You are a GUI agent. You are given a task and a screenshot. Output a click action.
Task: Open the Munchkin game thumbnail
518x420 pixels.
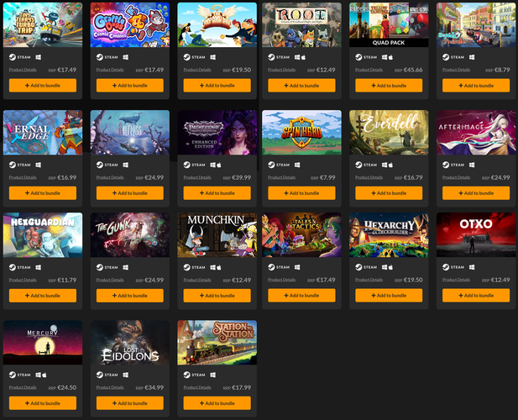pos(217,235)
